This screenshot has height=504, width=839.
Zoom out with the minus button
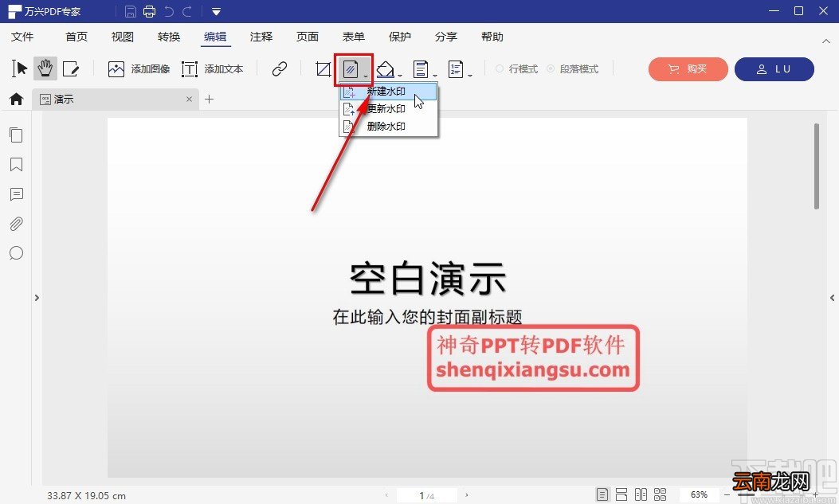tap(727, 495)
